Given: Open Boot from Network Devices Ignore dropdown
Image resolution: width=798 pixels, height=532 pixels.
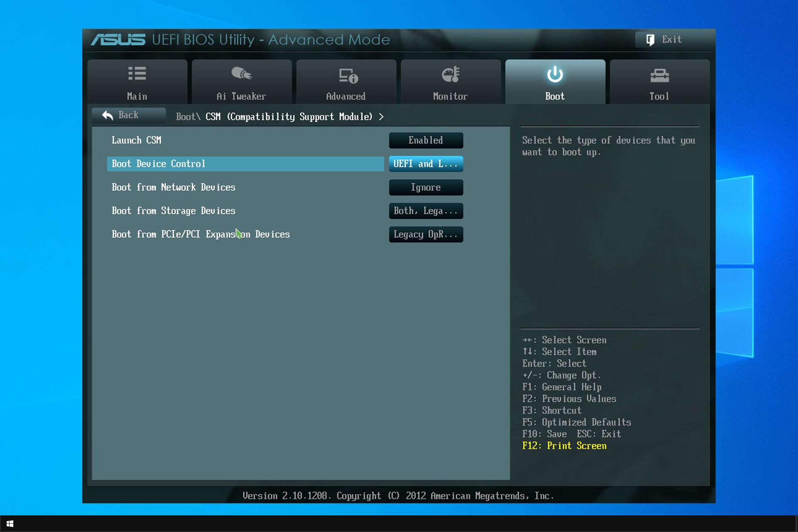Looking at the screenshot, I should [426, 187].
